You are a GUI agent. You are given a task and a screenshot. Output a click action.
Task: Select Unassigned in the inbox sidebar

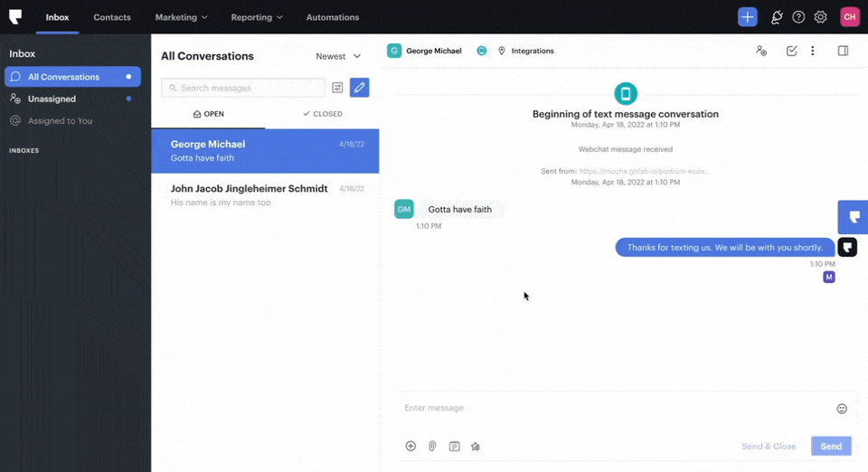[x=52, y=99]
